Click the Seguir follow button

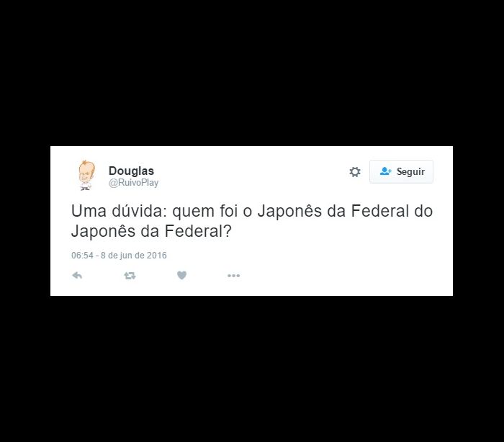point(401,171)
